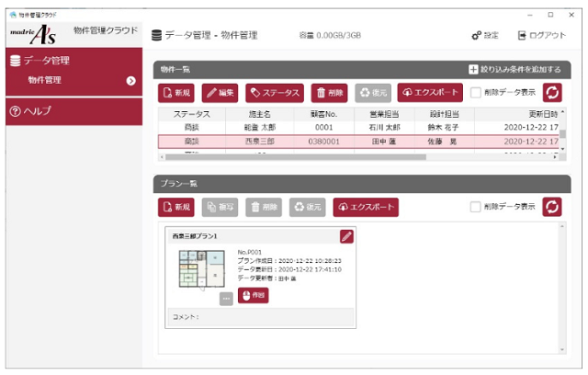The width and height of the screenshot is (588, 375).
Task: Click ログアウト in the header
Action: coord(541,35)
